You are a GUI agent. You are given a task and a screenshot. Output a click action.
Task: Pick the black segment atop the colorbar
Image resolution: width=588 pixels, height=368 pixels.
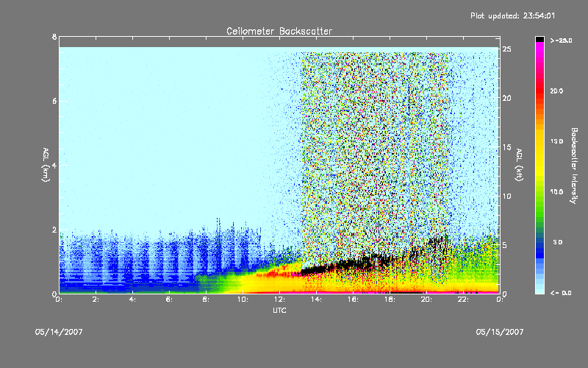point(539,39)
